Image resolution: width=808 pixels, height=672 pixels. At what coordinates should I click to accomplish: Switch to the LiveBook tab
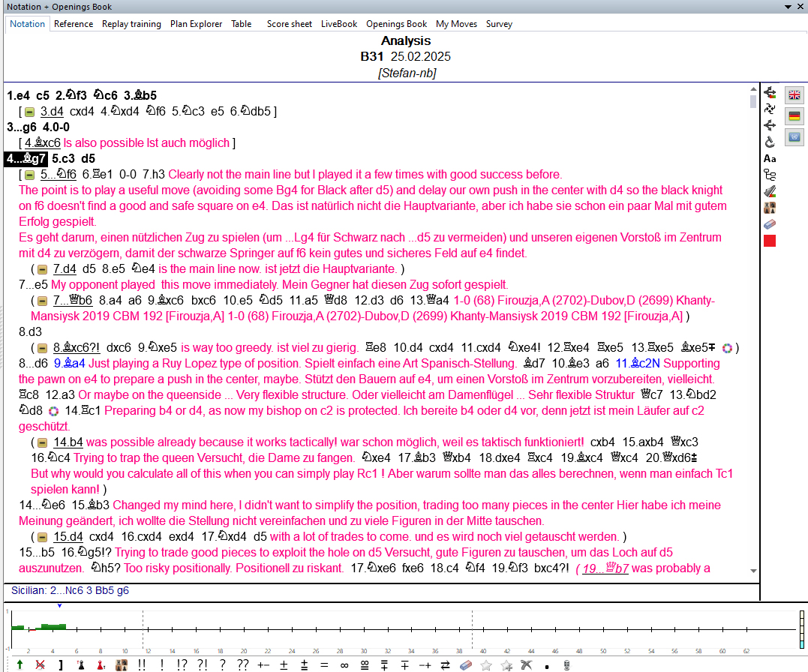339,24
